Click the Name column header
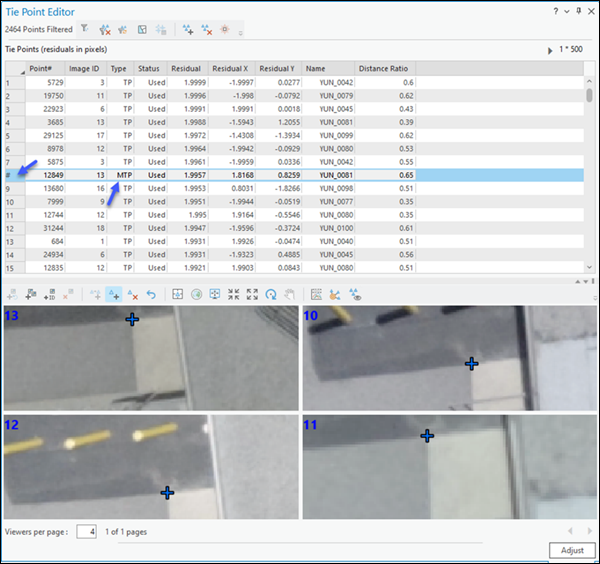The width and height of the screenshot is (600, 564). 328,68
